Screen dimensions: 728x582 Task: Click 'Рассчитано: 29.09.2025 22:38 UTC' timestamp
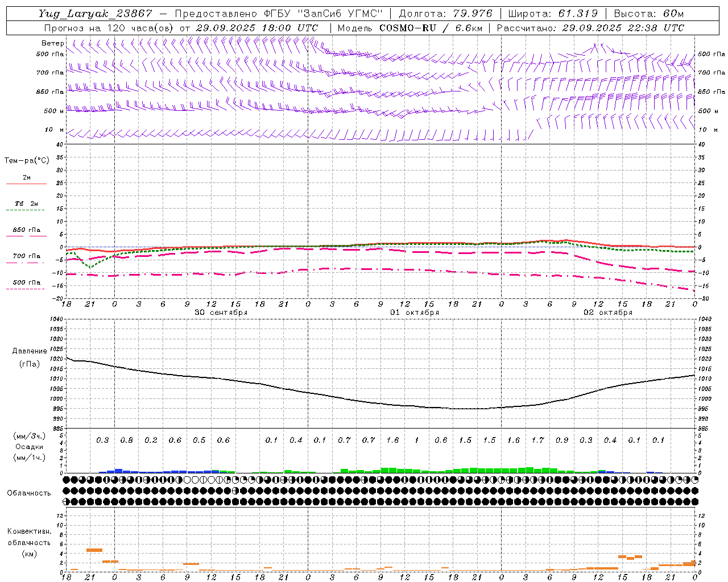coord(590,28)
